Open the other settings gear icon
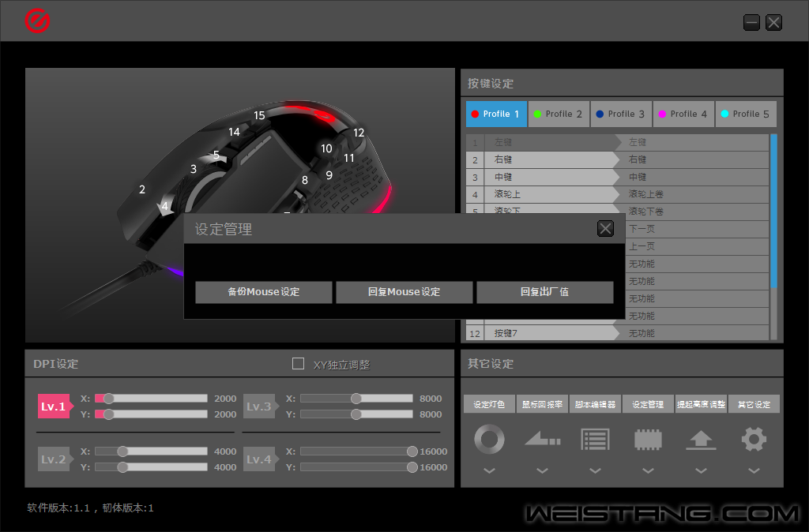Viewport: 809px width, 532px height. click(754, 439)
